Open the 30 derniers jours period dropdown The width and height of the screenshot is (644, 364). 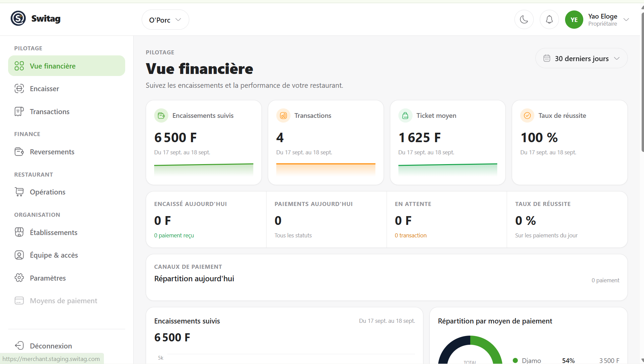(x=581, y=58)
